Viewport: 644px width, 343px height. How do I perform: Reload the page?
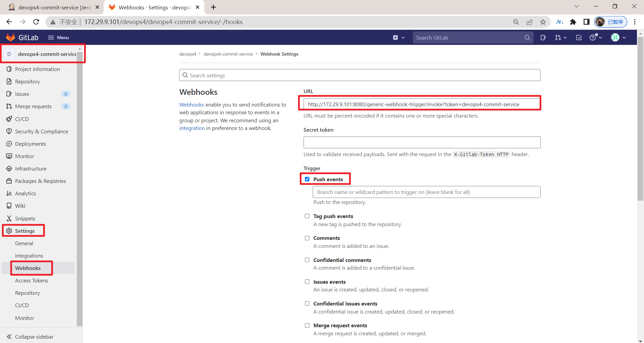(x=36, y=22)
